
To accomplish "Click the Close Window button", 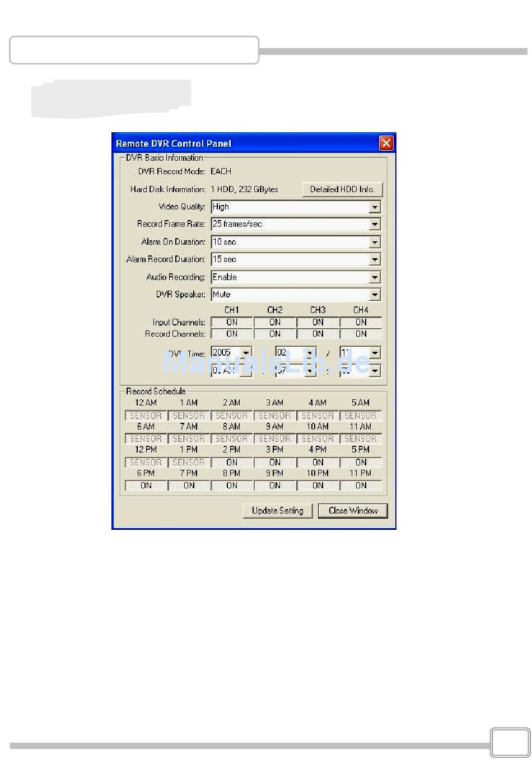I will [353, 511].
